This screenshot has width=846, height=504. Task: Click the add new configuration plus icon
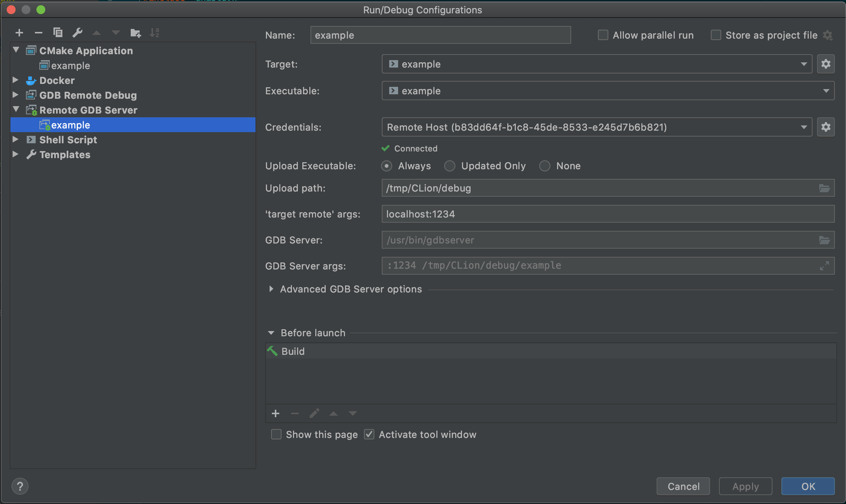point(19,33)
